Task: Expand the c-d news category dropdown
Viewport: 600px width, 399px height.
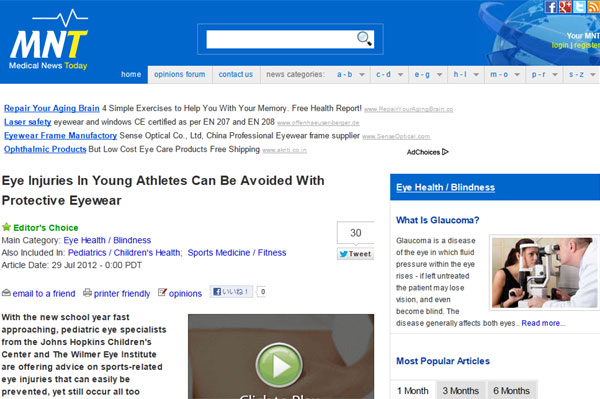Action: tap(390, 75)
